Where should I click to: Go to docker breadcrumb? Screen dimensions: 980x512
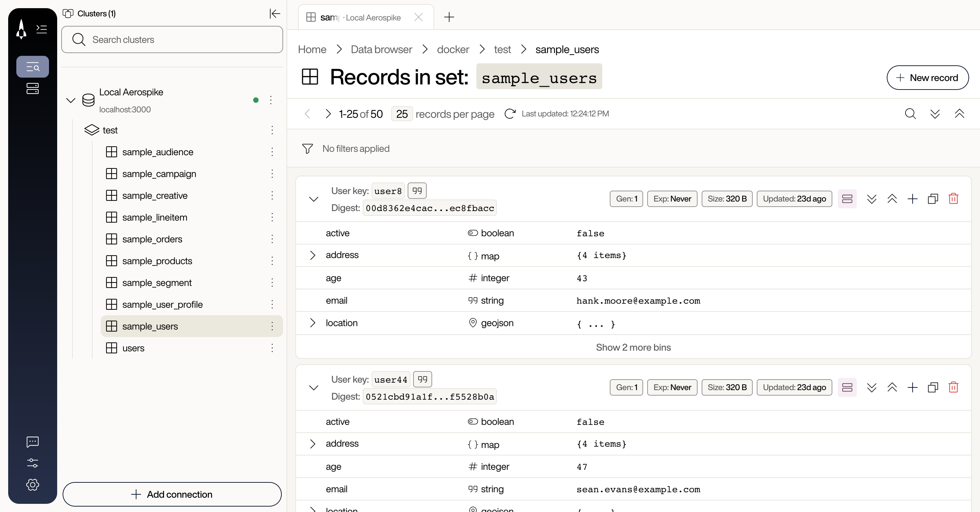453,49
